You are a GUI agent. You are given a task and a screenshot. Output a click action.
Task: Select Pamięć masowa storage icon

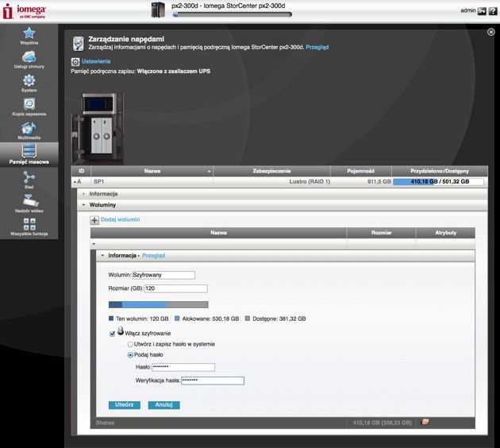[x=29, y=151]
